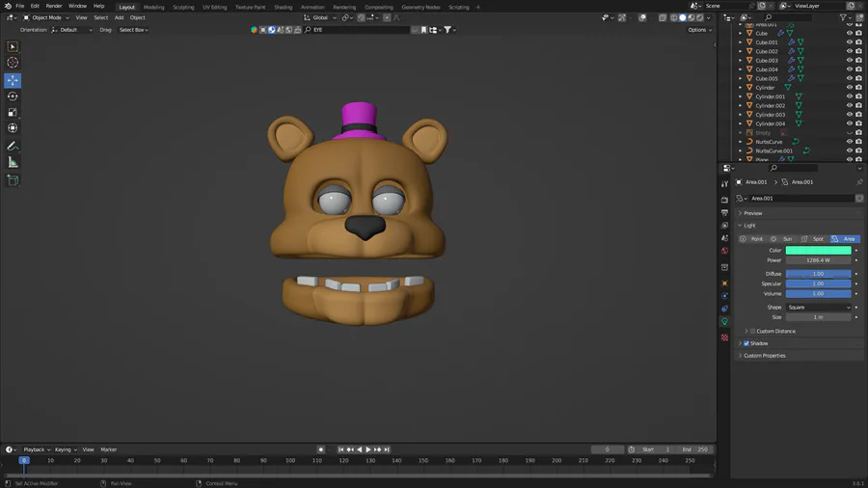
Task: Open the File menu
Action: pyautogui.click(x=19, y=6)
